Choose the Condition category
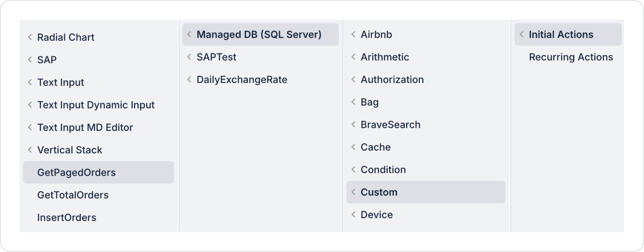Image resolution: width=644 pixels, height=252 pixels. point(383,170)
